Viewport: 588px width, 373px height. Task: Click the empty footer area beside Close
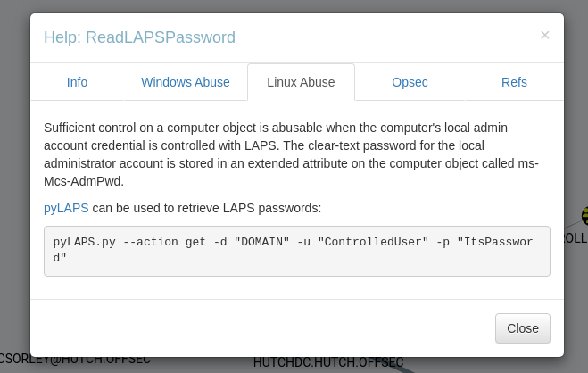pyautogui.click(x=268, y=327)
